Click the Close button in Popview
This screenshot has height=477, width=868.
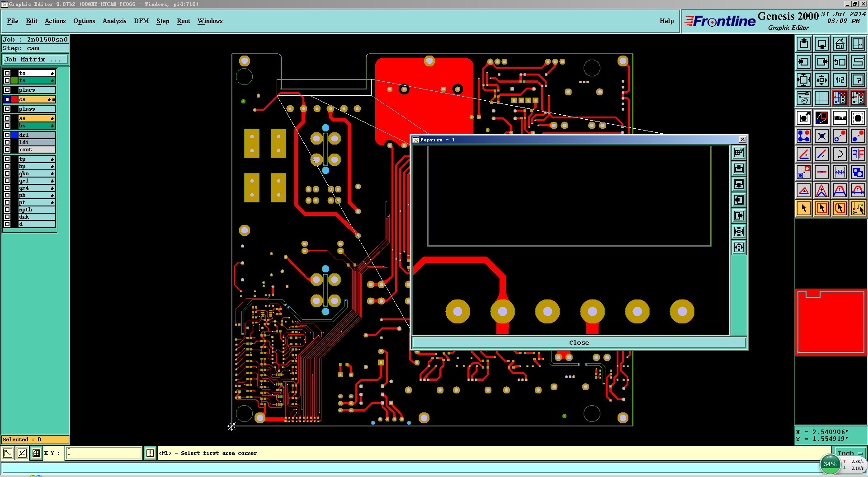[579, 342]
